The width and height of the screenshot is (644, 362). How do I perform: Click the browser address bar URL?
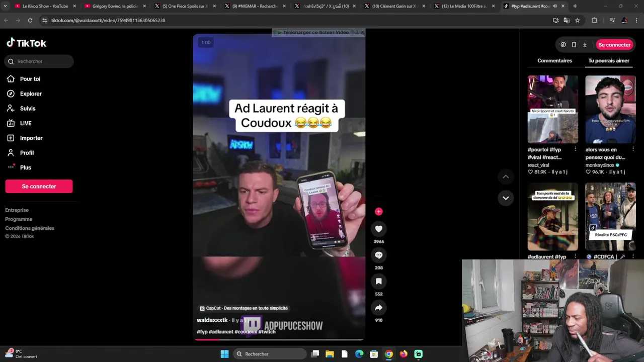tap(108, 20)
